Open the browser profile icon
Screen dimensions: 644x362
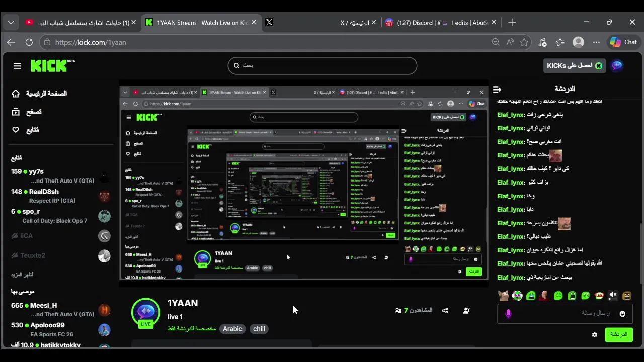(579, 42)
